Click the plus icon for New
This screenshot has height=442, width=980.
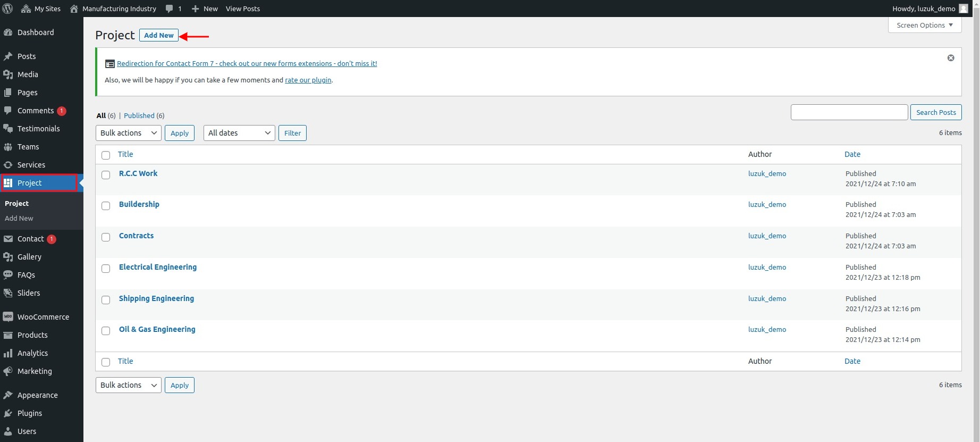(195, 9)
